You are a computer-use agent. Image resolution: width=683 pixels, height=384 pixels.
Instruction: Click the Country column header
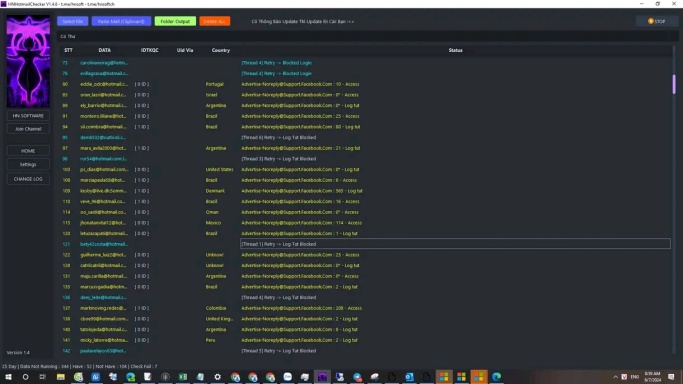221,50
